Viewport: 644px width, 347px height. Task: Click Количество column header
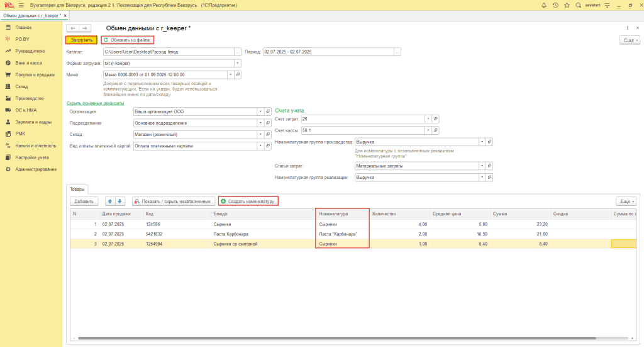[x=399, y=213]
